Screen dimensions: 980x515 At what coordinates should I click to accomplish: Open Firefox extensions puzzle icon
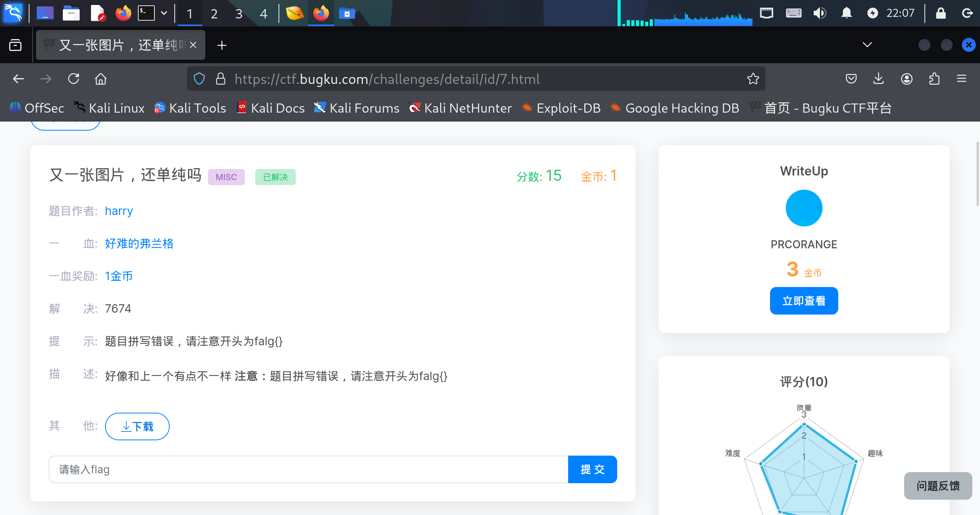934,79
